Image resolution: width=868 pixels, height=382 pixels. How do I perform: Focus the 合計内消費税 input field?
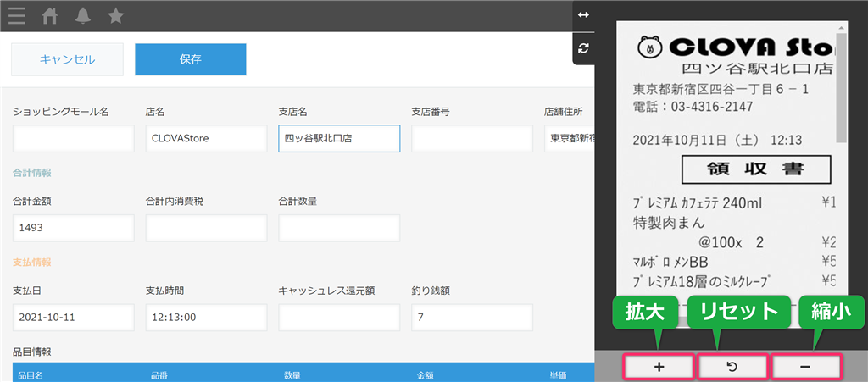(206, 228)
